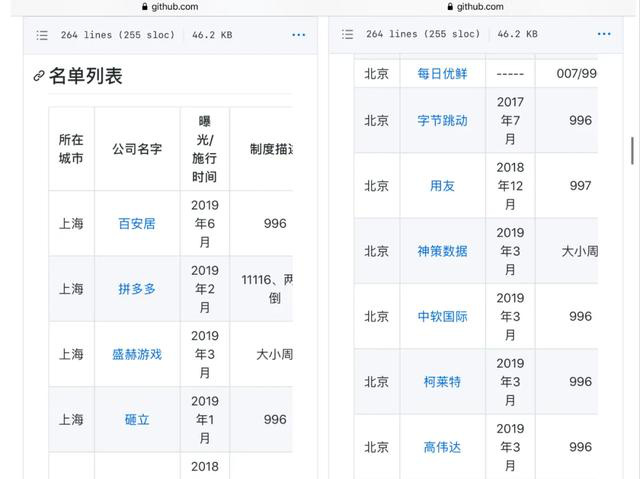This screenshot has height=479, width=640.
Task: Open the 拼多多 company link
Action: 137,289
